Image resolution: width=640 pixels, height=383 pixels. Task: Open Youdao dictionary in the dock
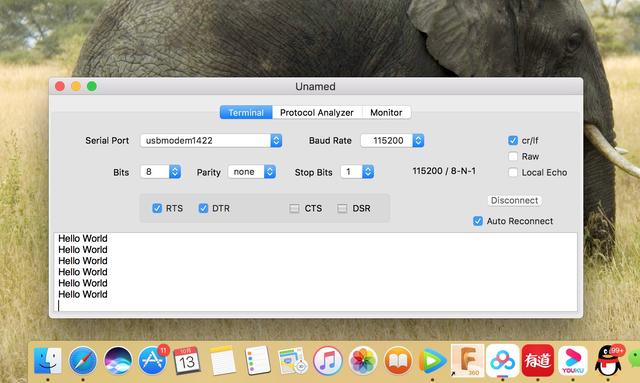[x=538, y=361]
